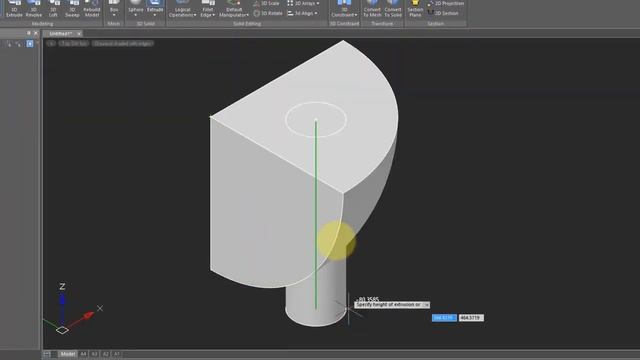Click Convert To Mesh
Image resolution: width=640 pixels, height=360 pixels.
(372, 9)
